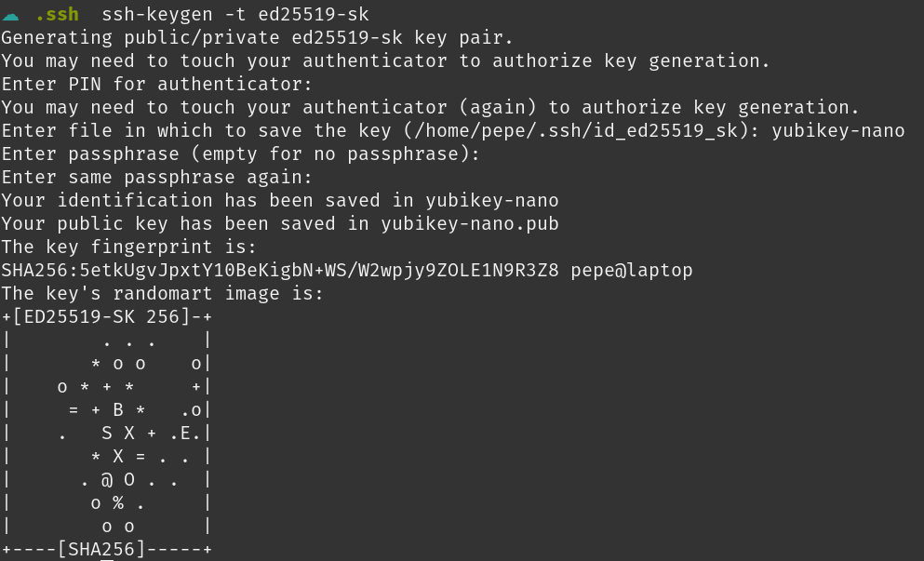Click the cloud icon in the prompt
This screenshot has width=924, height=561.
(x=10, y=15)
